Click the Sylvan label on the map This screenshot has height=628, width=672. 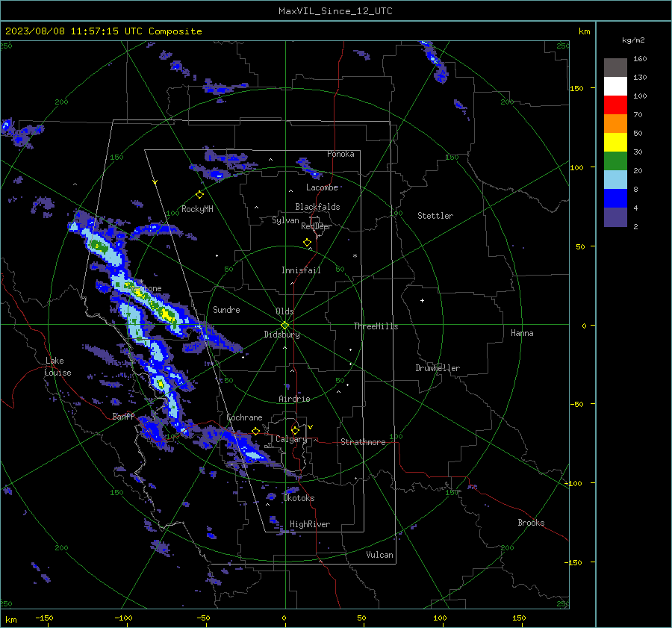pos(285,220)
